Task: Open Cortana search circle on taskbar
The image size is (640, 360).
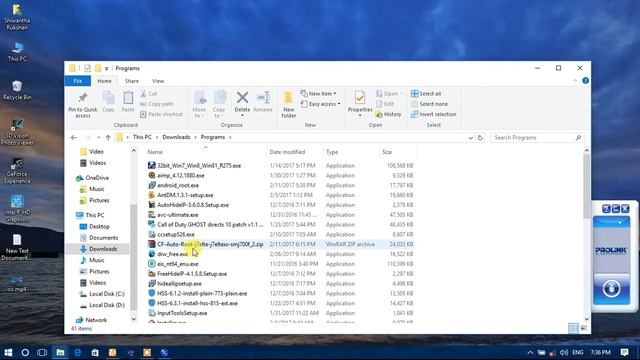Action: (25, 352)
